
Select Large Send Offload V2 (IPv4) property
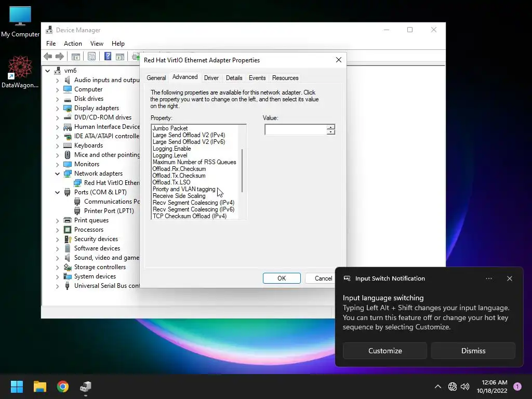(x=189, y=135)
